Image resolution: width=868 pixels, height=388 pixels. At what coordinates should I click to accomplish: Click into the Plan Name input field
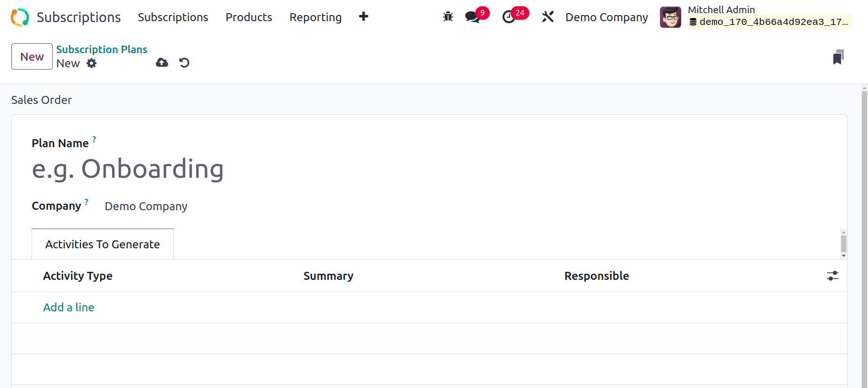[235, 169]
